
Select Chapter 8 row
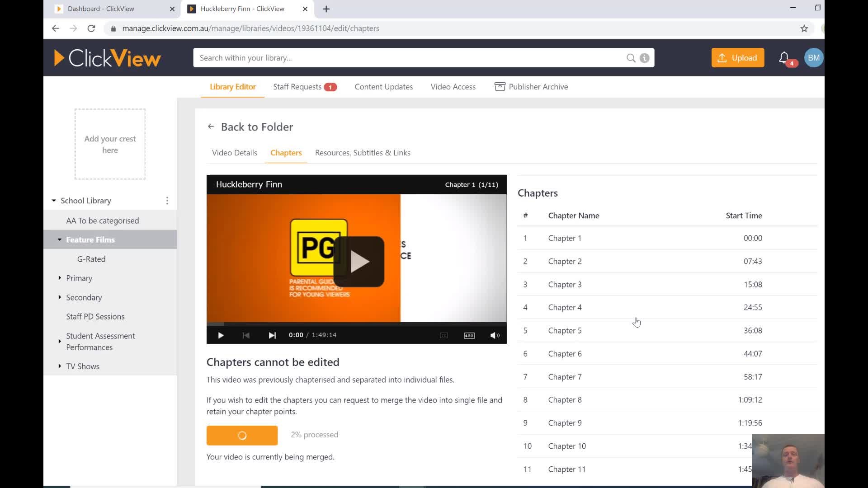pos(667,399)
